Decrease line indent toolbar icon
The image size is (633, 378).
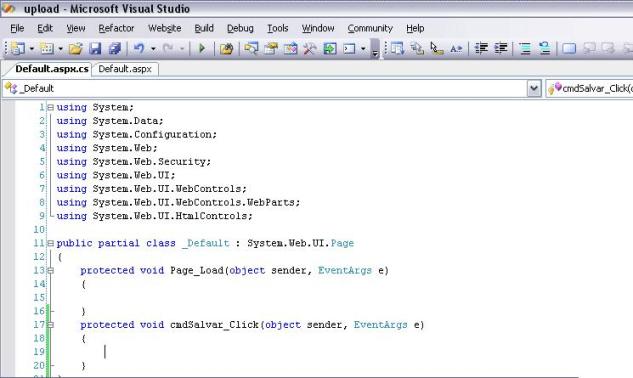[x=481, y=49]
